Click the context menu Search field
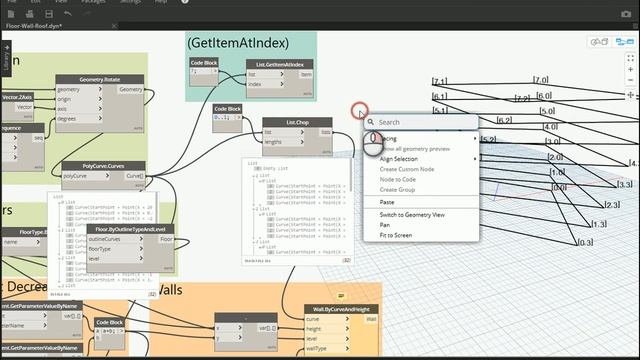This screenshot has width=640, height=360. [x=421, y=122]
